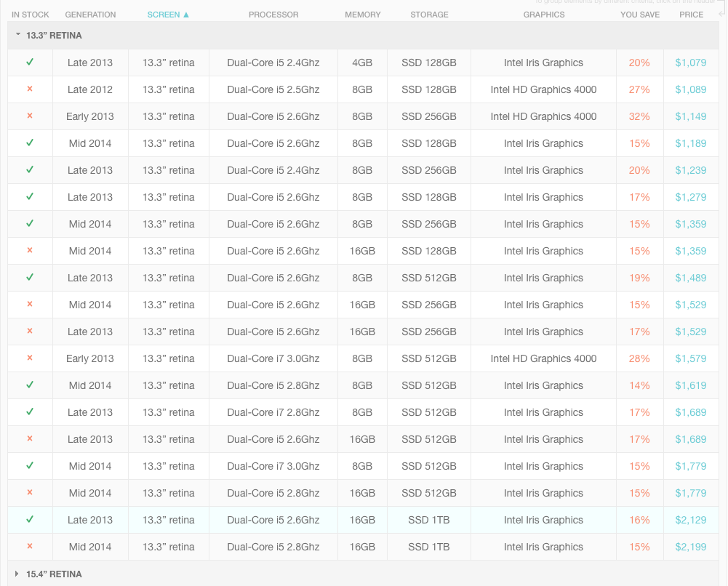
Task: Select the Late 2012 generation cell
Action: (90, 89)
